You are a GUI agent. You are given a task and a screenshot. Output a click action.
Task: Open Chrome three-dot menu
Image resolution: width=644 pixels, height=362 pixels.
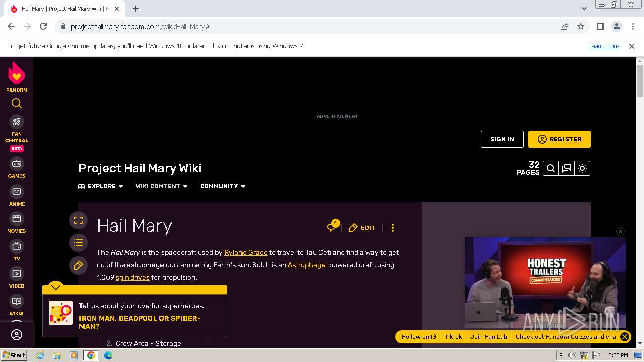[633, 26]
